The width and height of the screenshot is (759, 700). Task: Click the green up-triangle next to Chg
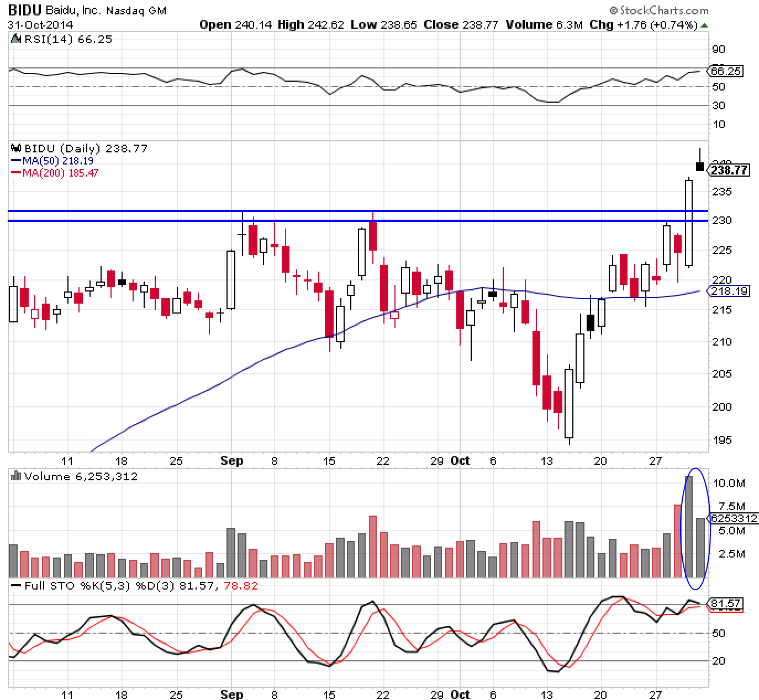click(x=704, y=25)
